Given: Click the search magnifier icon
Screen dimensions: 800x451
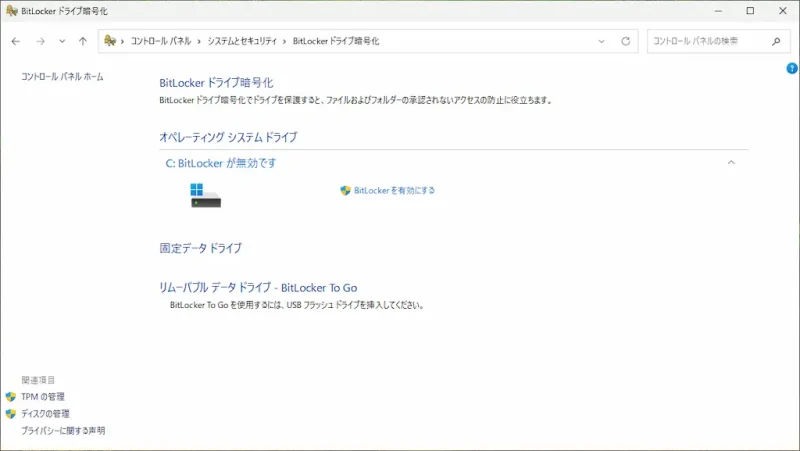Looking at the screenshot, I should click(776, 41).
